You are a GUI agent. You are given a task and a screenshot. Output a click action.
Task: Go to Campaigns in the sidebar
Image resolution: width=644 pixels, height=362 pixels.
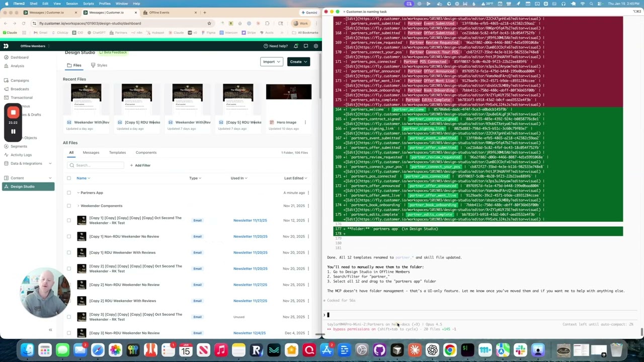(20, 80)
